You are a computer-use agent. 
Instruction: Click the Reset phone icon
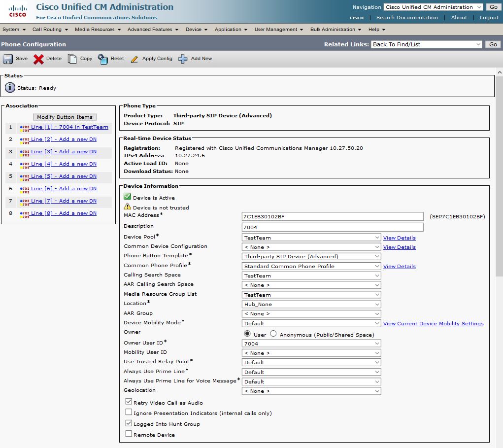click(103, 59)
